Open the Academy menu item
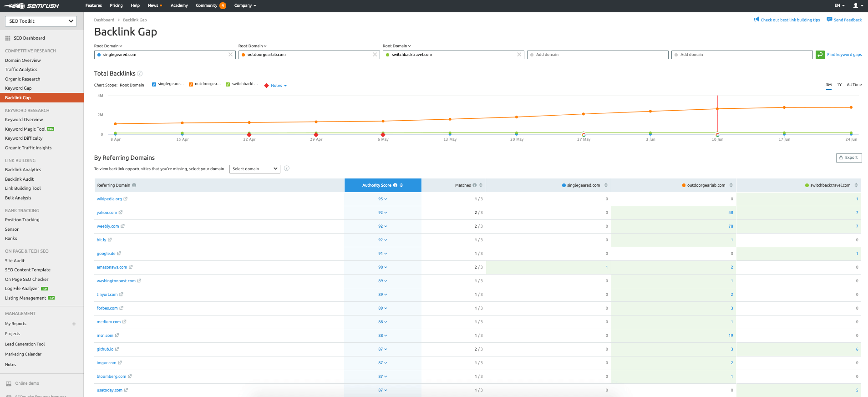Image resolution: width=868 pixels, height=397 pixels. [179, 5]
